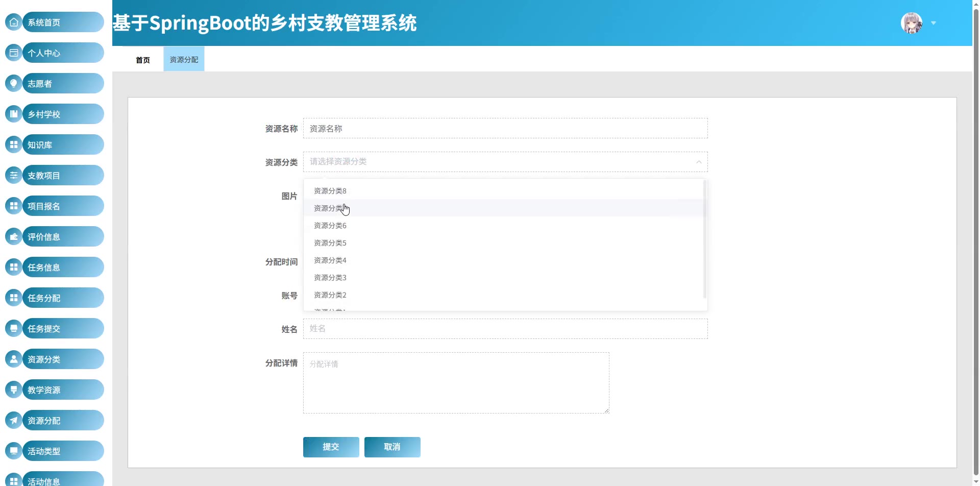Click the book icon beside 乡村学校
Screen dimensions: 980x486
coord(14,114)
